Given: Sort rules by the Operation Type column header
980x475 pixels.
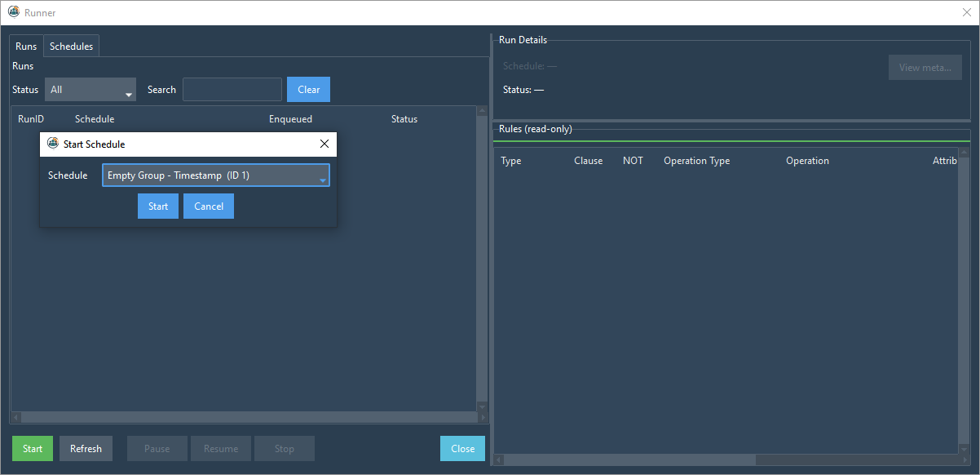Looking at the screenshot, I should click(x=696, y=160).
